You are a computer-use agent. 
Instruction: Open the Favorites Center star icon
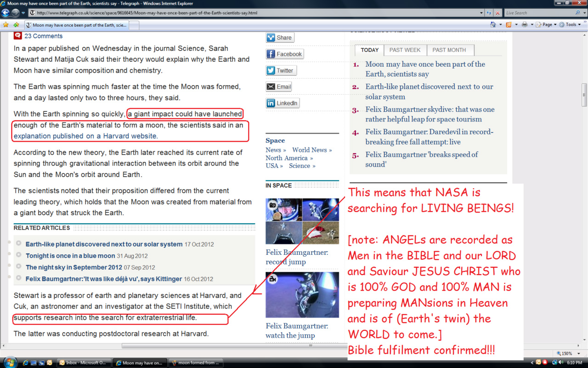6,25
